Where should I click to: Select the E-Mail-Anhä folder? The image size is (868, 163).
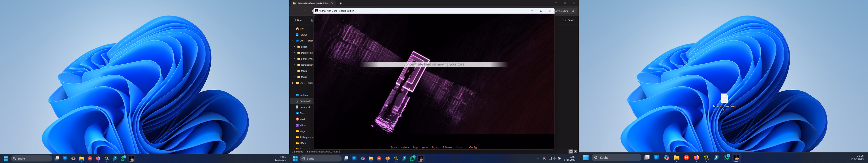tap(305, 59)
